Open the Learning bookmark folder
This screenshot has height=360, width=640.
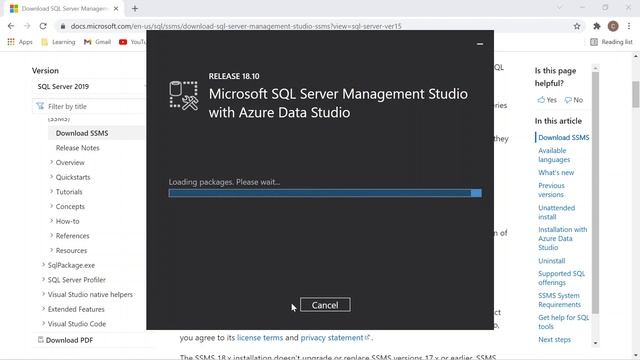point(58,42)
